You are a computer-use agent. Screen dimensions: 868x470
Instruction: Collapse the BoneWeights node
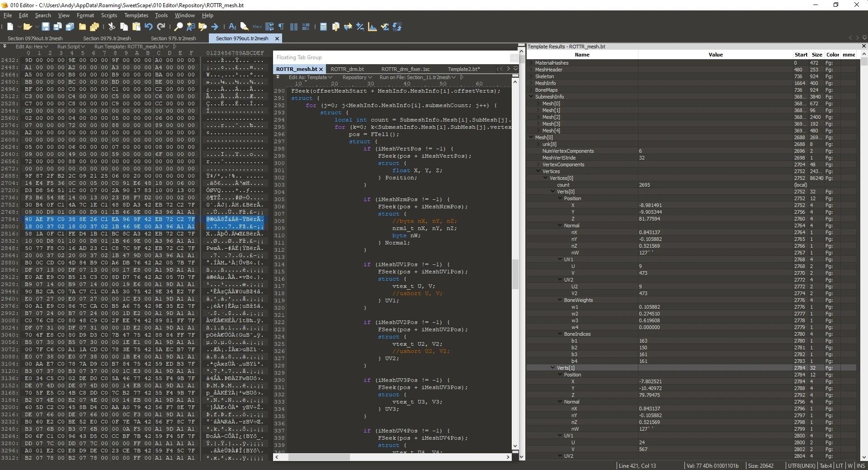(560, 300)
